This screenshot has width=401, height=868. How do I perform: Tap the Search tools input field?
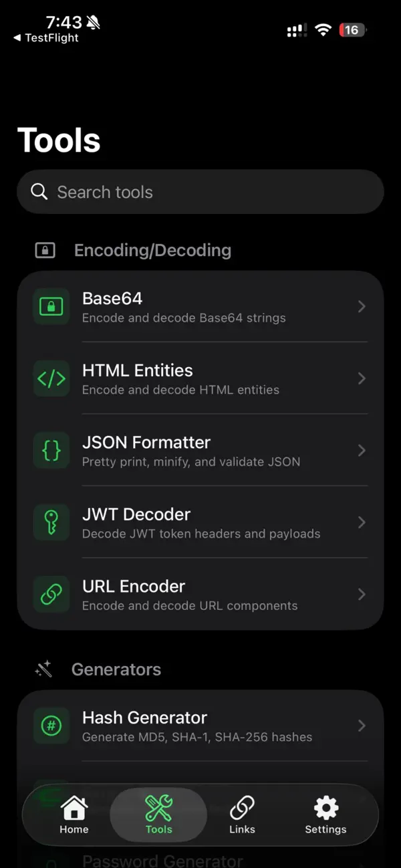(x=200, y=192)
